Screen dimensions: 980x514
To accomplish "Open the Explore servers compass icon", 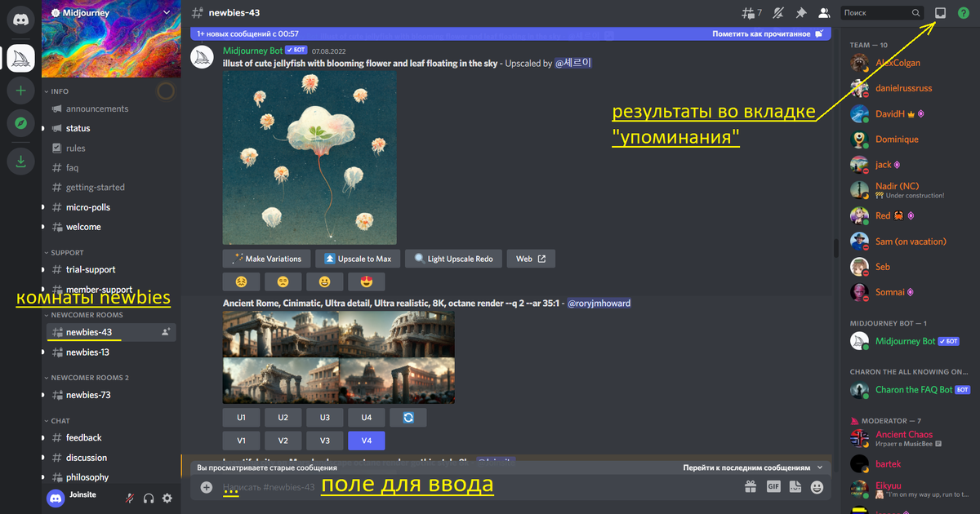I will tap(20, 124).
